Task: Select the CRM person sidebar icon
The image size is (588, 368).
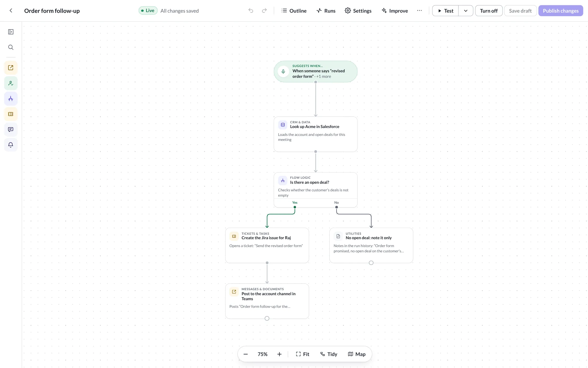Action: click(x=11, y=83)
